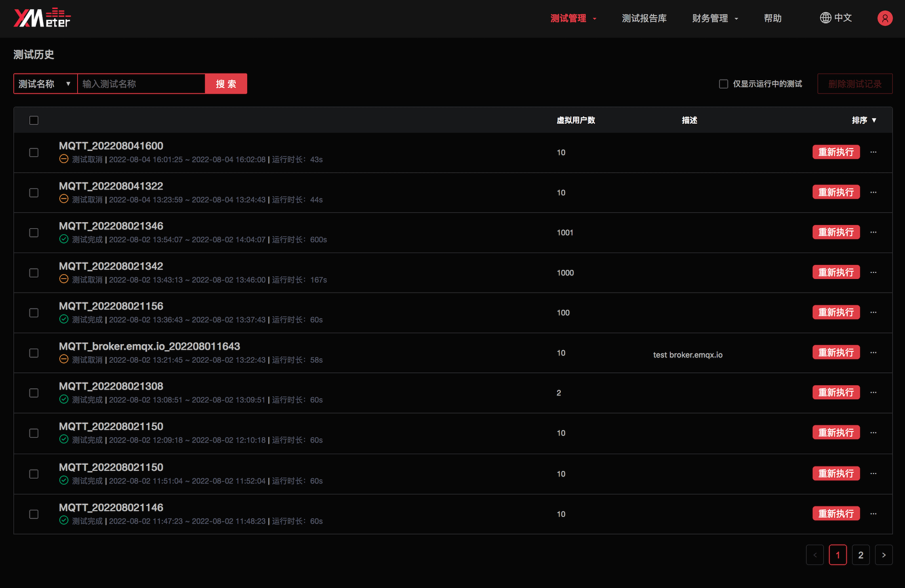The width and height of the screenshot is (905, 588).
Task: Click 重新执行 for MQTT_broker.emqx.io_202208011643
Action: pos(836,353)
